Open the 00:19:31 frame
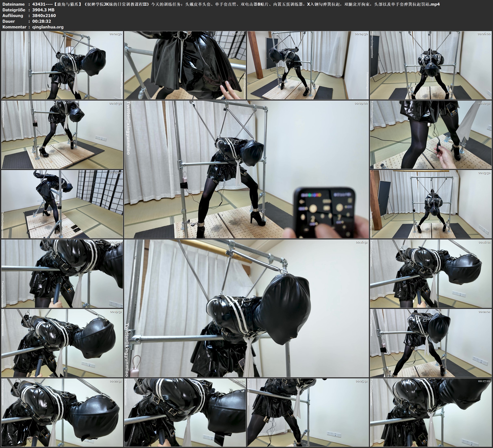The height and width of the screenshot is (448, 493). point(62,343)
